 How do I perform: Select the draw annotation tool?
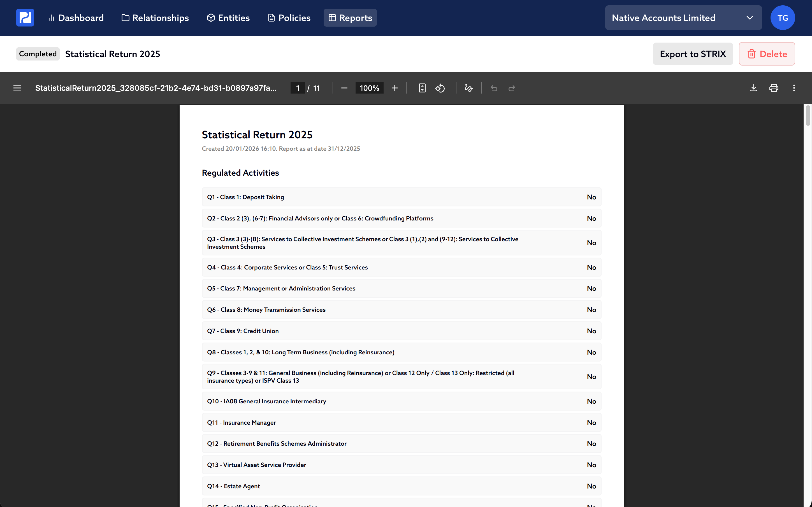[x=468, y=88]
